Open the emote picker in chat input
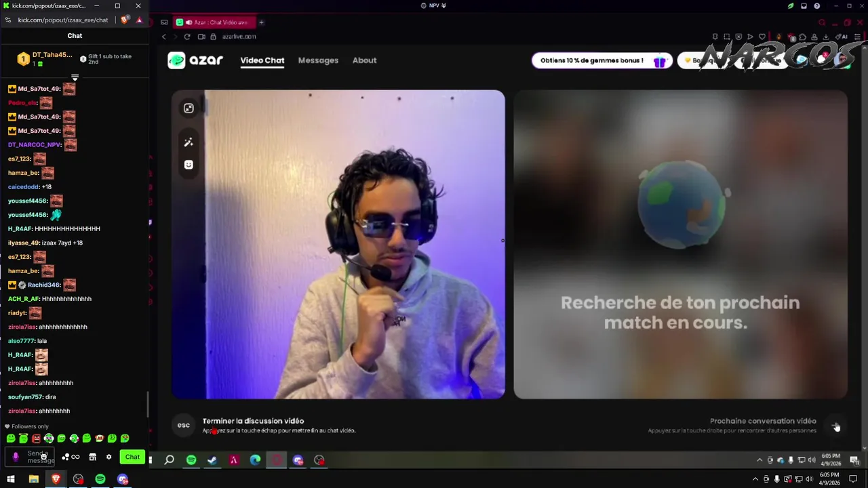Viewport: 868px width, 488px height. coord(44,457)
